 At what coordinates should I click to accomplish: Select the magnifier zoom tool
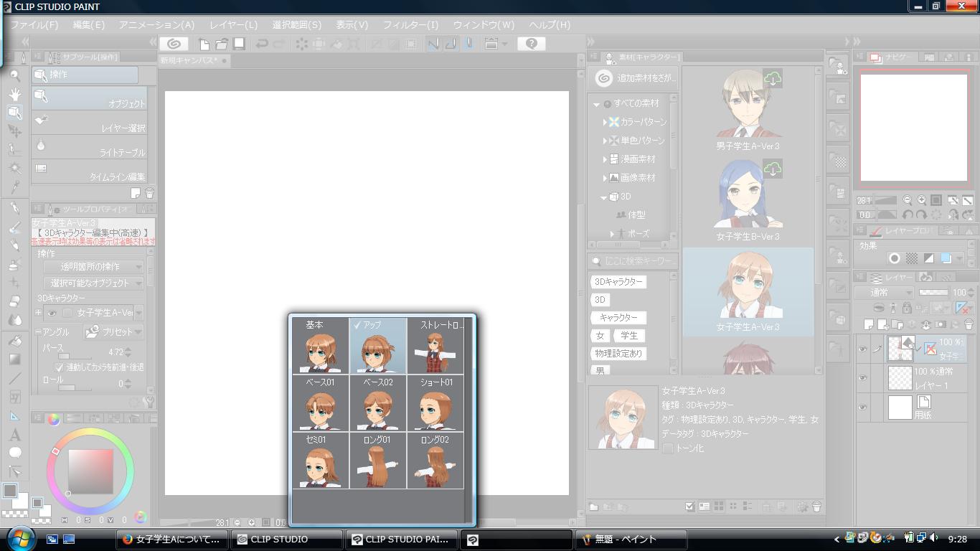point(14,75)
